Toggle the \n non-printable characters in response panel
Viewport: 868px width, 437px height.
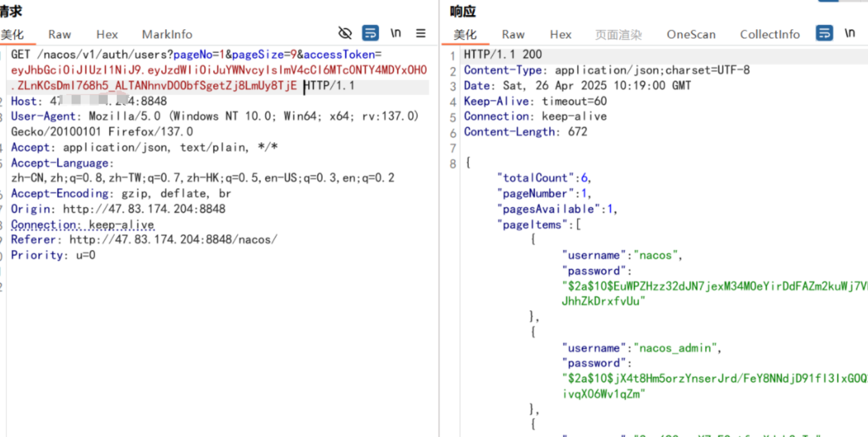[x=850, y=33]
